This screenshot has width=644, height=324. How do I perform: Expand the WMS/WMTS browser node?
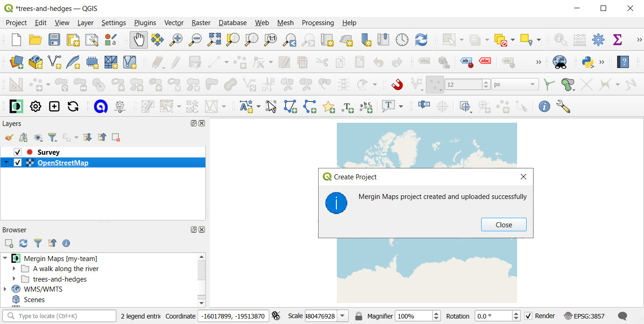click(5, 289)
